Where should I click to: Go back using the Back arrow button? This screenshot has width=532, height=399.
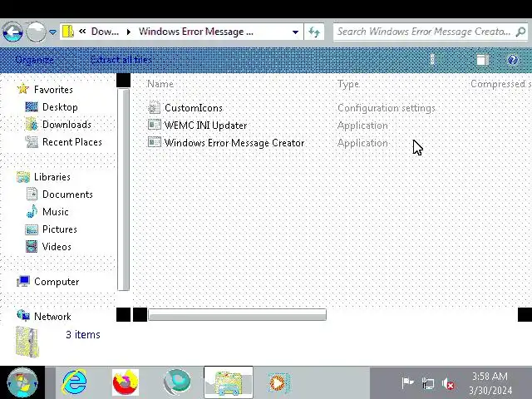(13, 32)
